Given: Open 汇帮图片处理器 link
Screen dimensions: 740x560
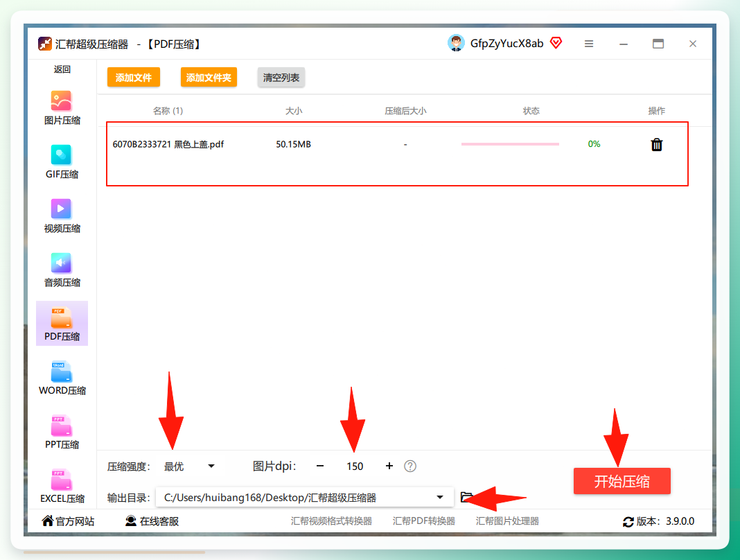Looking at the screenshot, I should (507, 521).
